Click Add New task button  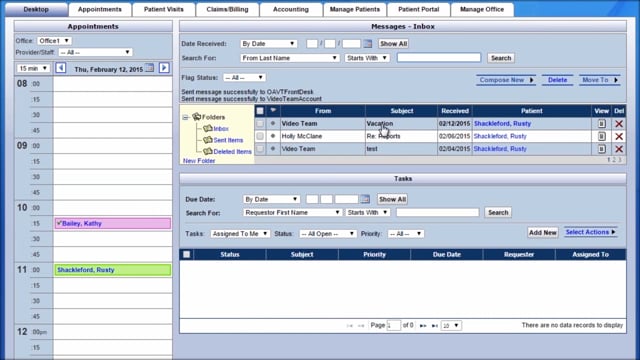(x=542, y=233)
